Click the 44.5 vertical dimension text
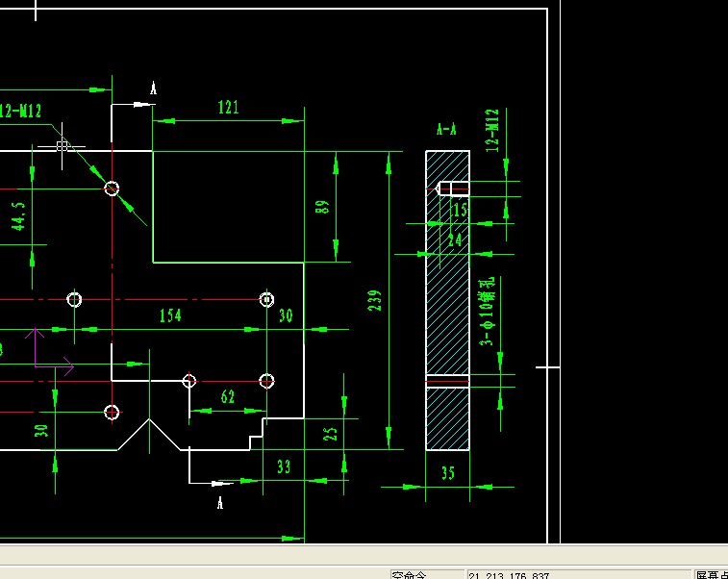Screen dimensions: 728x579 point(18,215)
